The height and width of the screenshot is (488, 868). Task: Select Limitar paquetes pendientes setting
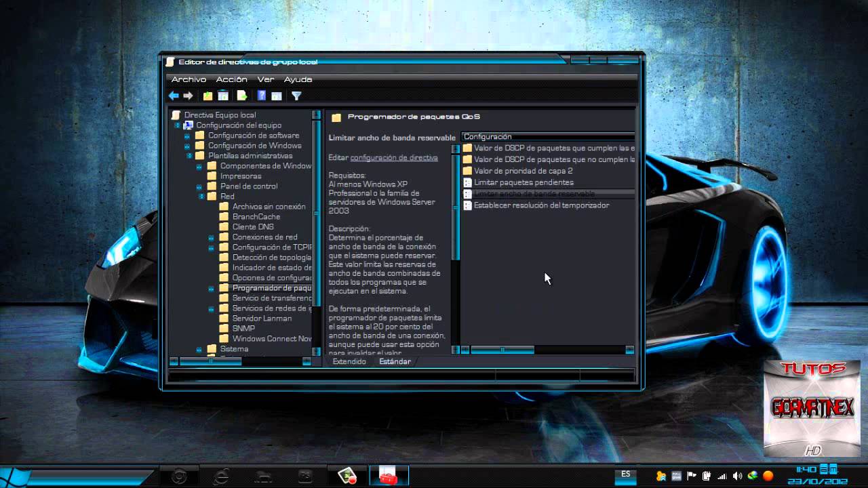point(524,182)
